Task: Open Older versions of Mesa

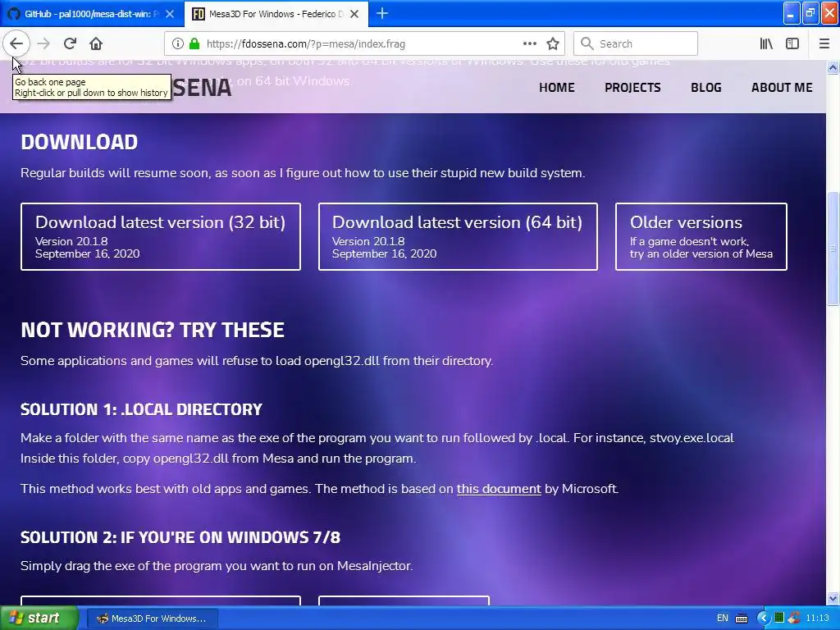Action: click(x=701, y=236)
